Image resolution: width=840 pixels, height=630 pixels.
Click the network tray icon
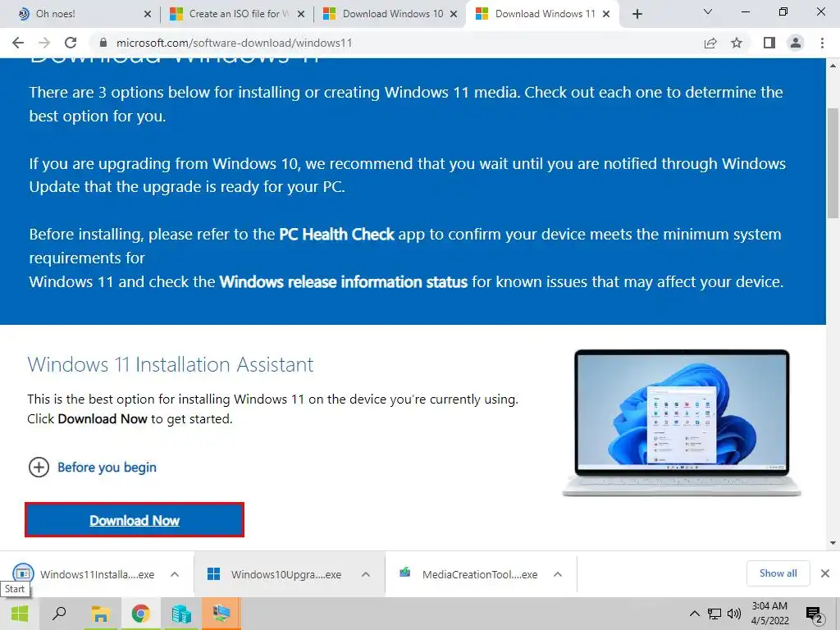point(714,614)
